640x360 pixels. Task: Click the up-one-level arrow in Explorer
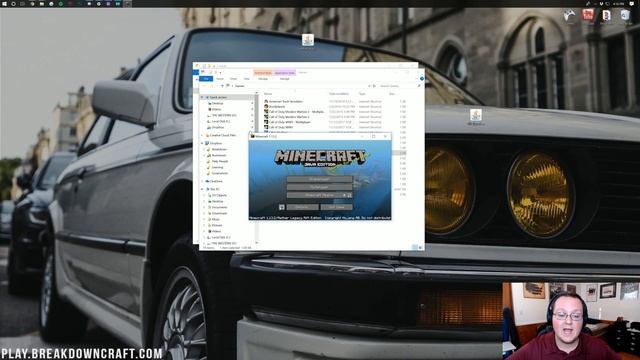[x=222, y=86]
